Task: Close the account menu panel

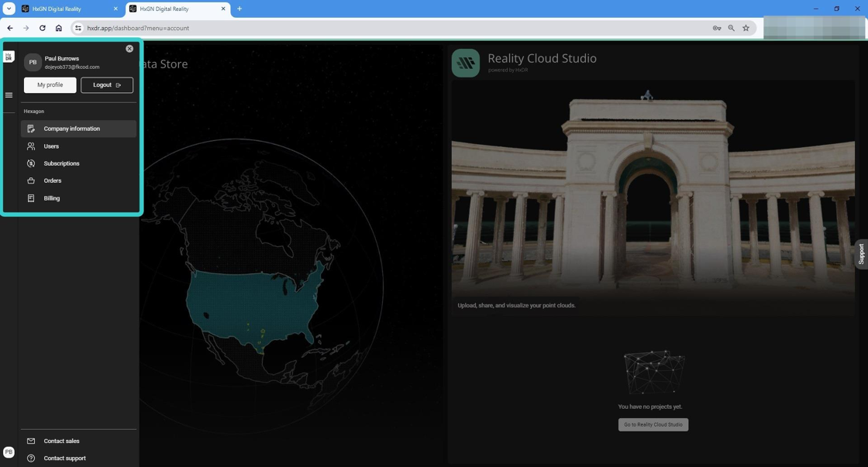Action: coord(129,49)
